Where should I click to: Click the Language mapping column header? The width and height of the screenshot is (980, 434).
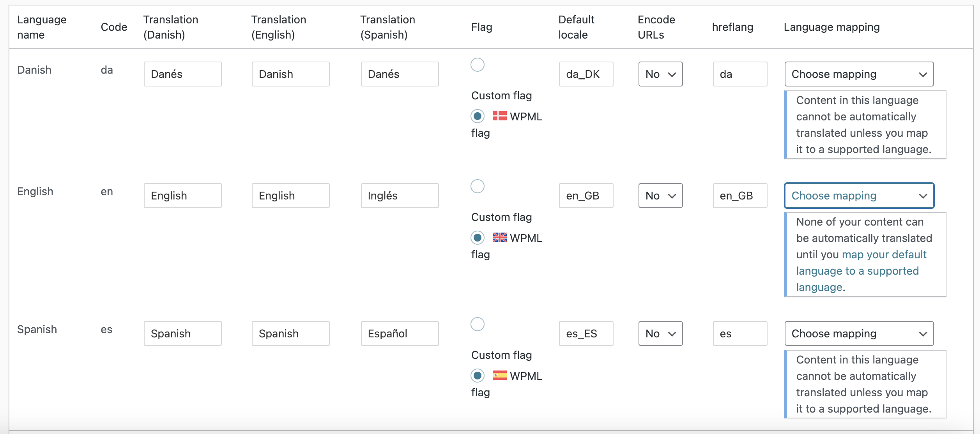tap(831, 27)
